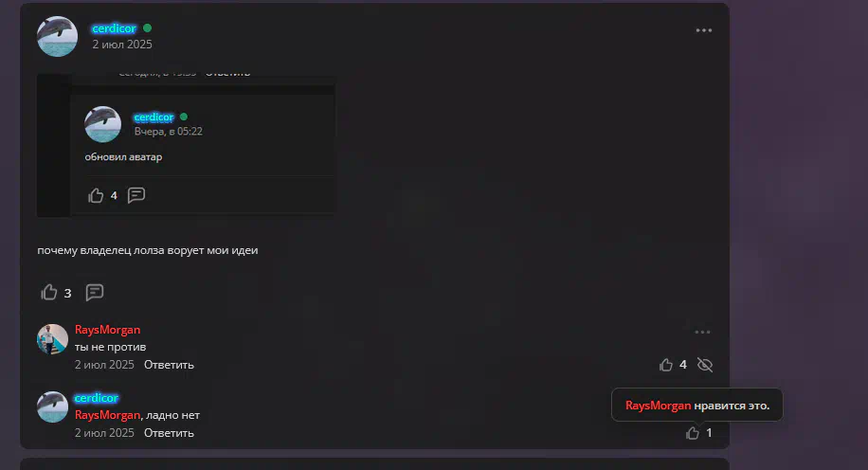Like RaysMorgan's comment 'ты не против'
Screen dimensions: 868x470
click(666, 365)
